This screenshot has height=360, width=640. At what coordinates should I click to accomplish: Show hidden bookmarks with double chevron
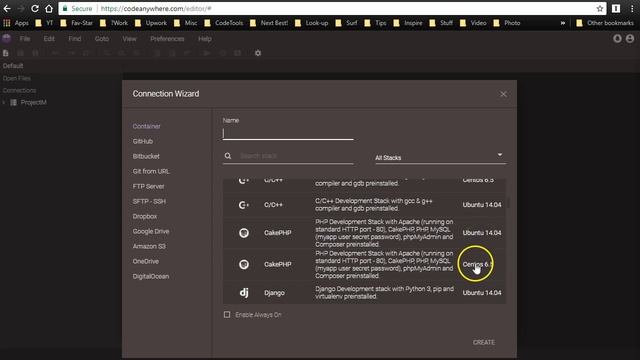(x=563, y=23)
